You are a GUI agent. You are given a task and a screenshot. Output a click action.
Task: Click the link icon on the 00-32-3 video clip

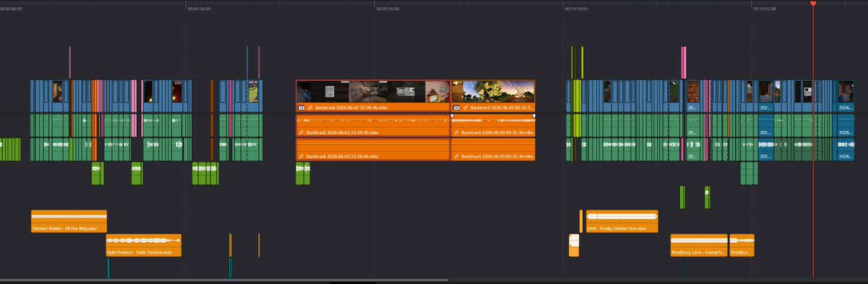[x=465, y=107]
